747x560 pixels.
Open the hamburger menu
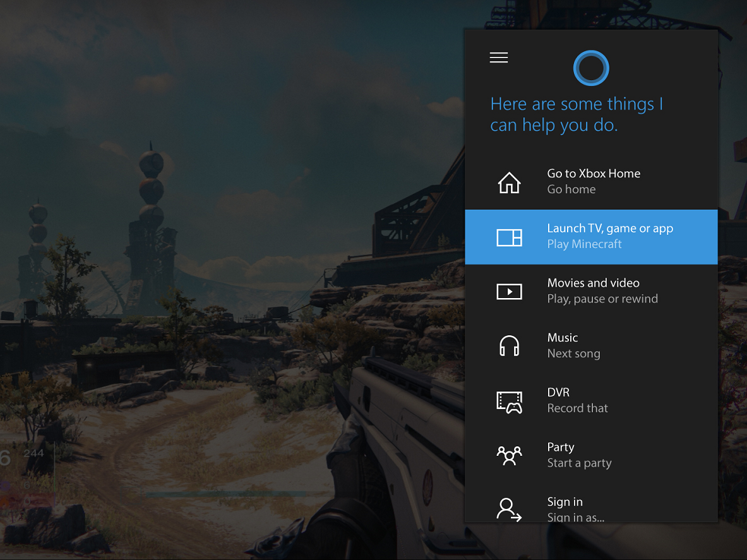coord(498,57)
